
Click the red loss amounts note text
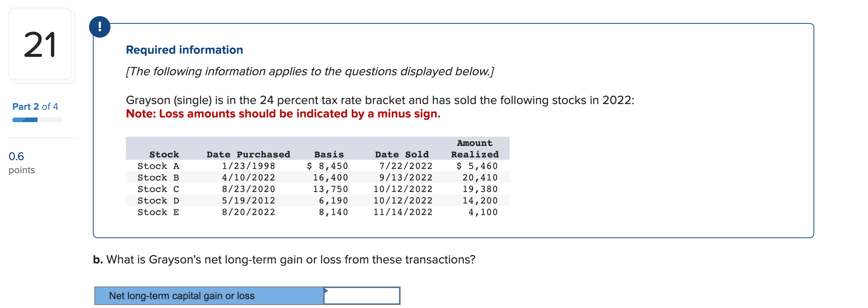click(x=283, y=114)
